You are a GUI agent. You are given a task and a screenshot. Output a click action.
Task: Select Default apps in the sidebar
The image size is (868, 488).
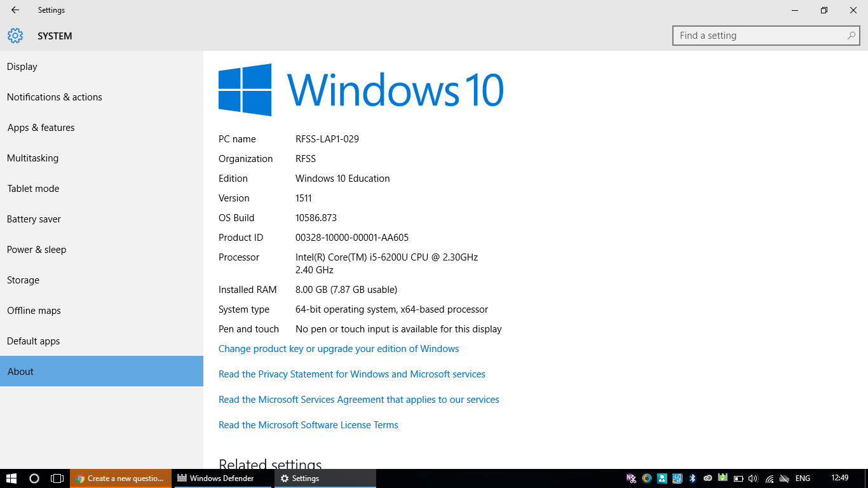(x=102, y=341)
